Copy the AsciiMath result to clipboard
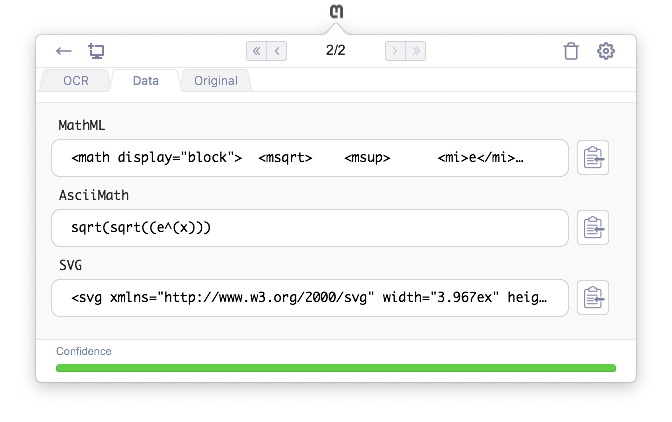The width and height of the screenshot is (672, 422). [x=593, y=228]
